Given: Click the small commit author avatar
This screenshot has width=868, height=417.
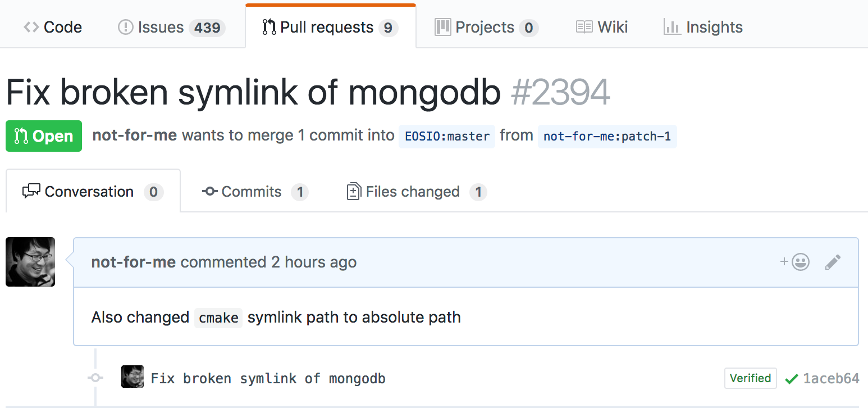Looking at the screenshot, I should click(133, 377).
